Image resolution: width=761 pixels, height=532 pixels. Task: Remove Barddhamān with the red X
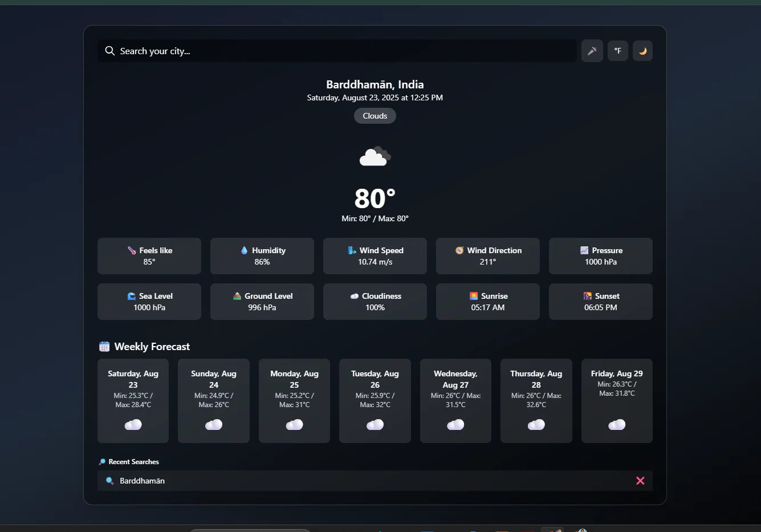[x=640, y=481]
